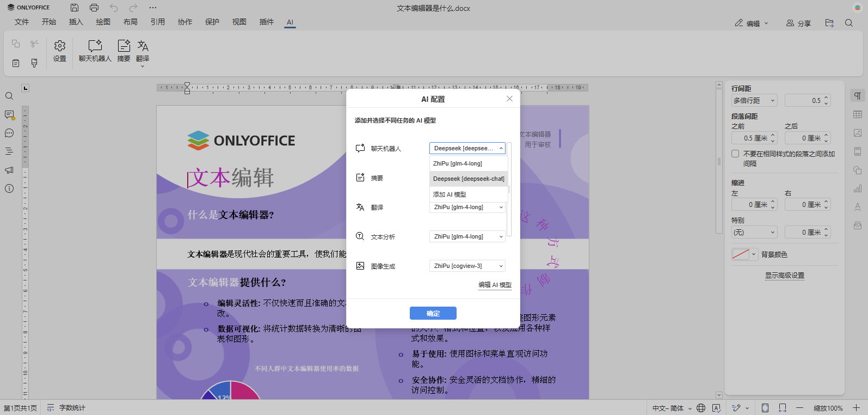Open the About info icon in left sidebar

[x=9, y=188]
